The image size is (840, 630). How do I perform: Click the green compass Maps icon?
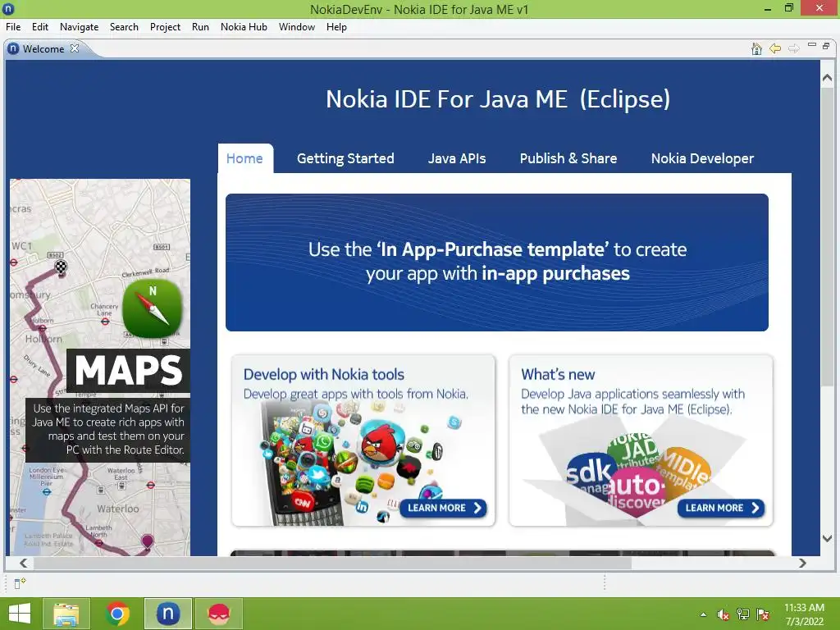coord(153,308)
